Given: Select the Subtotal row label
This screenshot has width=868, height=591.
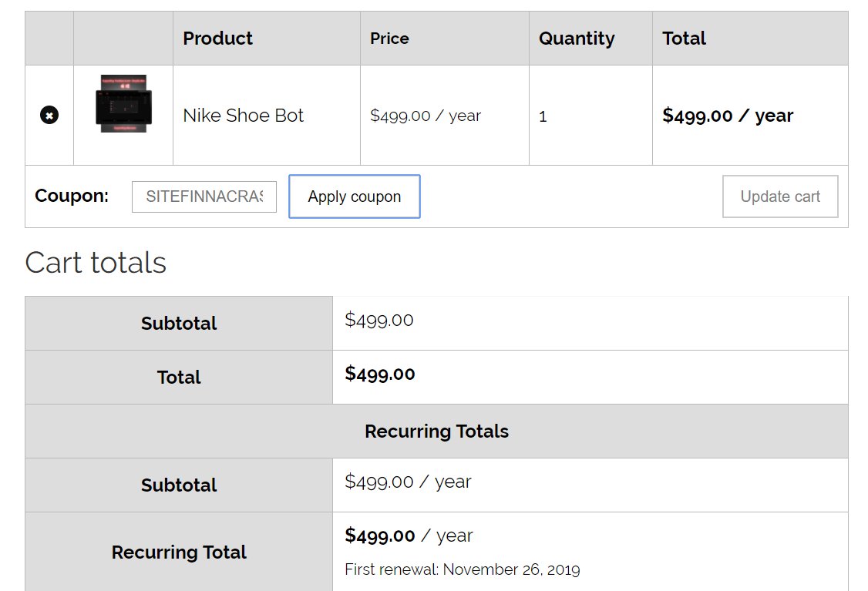Looking at the screenshot, I should (179, 323).
